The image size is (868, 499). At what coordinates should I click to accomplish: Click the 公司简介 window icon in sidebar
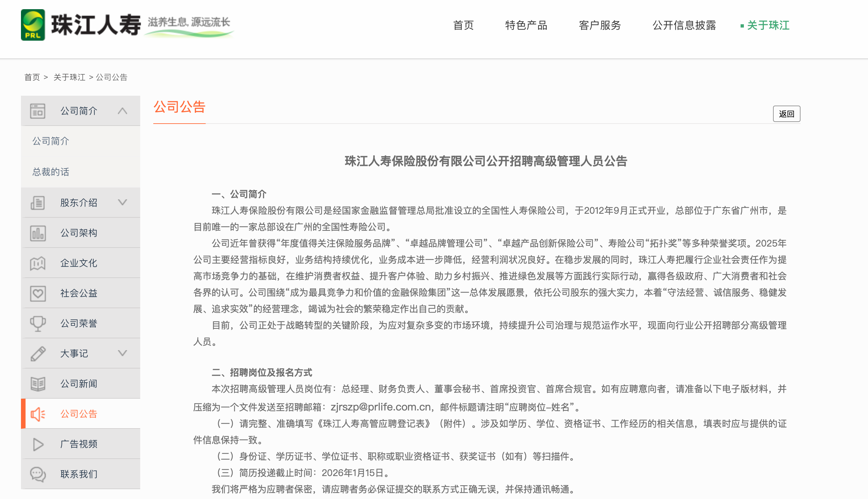[x=38, y=111]
